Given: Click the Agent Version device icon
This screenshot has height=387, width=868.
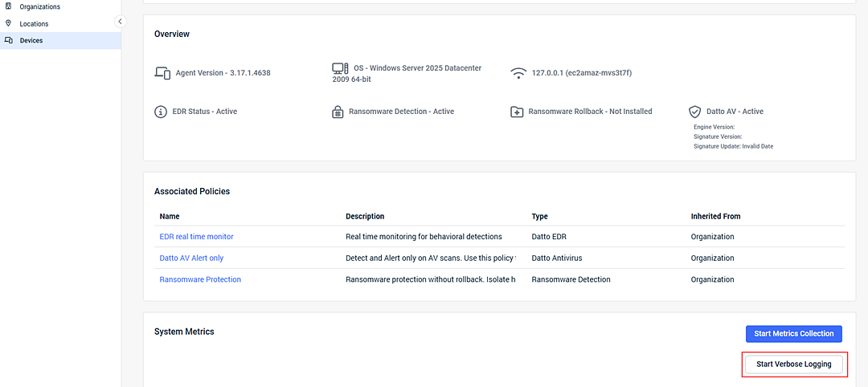Looking at the screenshot, I should (x=162, y=72).
